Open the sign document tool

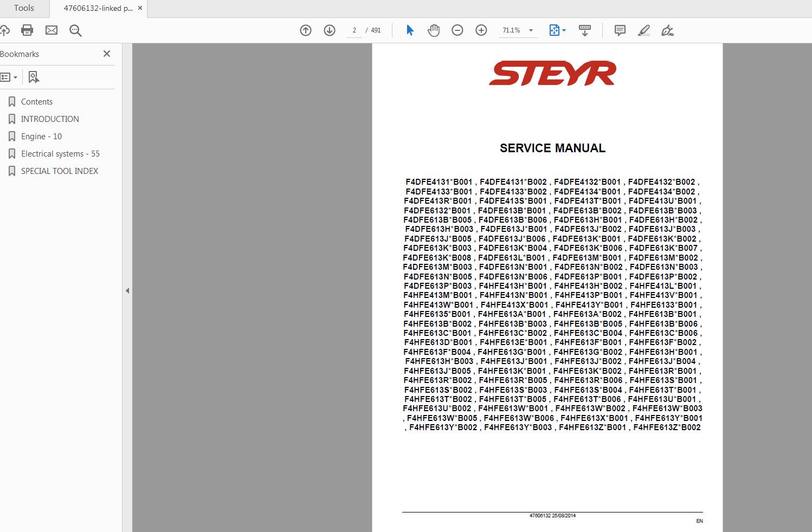668,30
